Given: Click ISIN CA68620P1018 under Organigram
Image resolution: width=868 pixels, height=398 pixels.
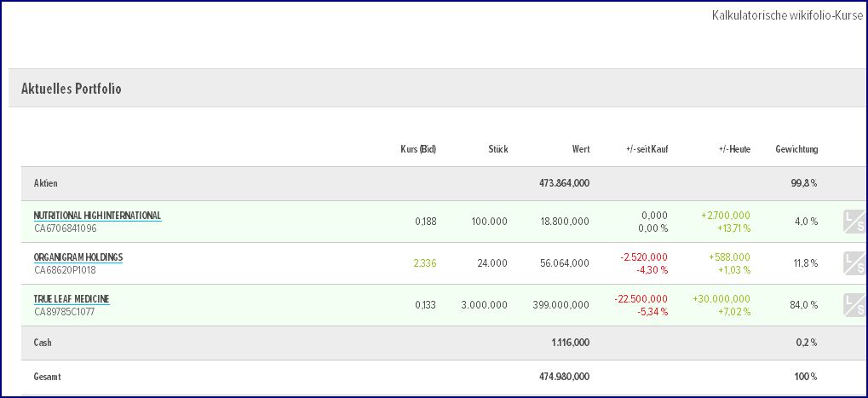Looking at the screenshot, I should (65, 270).
